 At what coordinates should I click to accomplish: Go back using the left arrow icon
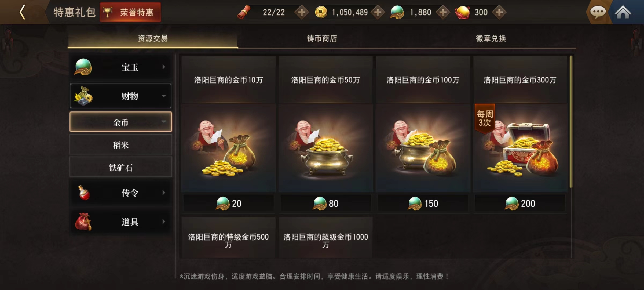pos(23,12)
